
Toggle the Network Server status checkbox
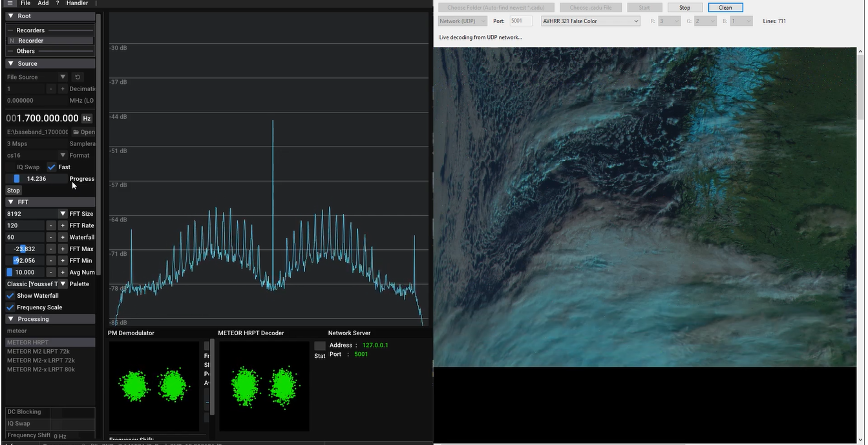coord(320,346)
